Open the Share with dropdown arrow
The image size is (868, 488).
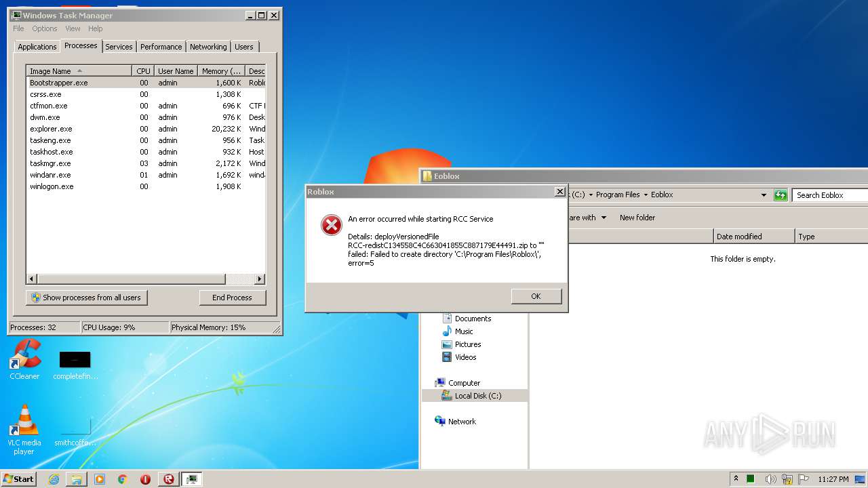[x=604, y=218]
